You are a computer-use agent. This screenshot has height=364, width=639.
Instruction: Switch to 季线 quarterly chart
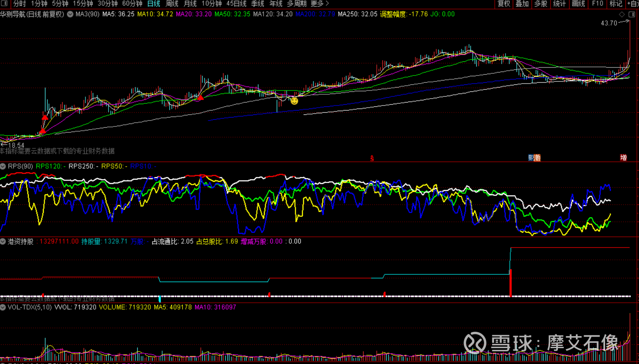point(258,3)
